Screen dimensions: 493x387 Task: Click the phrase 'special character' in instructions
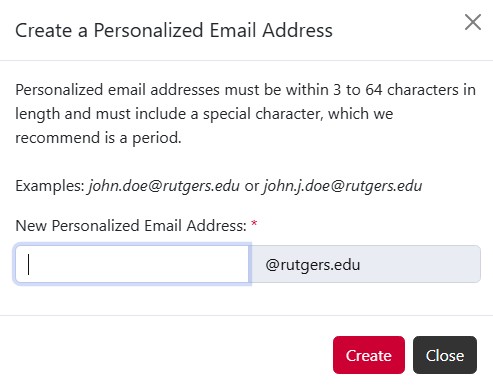tap(263, 114)
